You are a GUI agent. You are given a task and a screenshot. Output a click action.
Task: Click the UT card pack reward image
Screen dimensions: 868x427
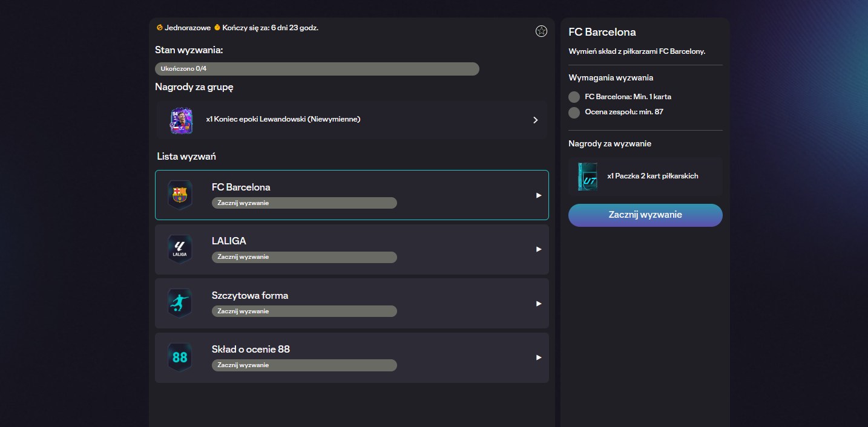[588, 176]
